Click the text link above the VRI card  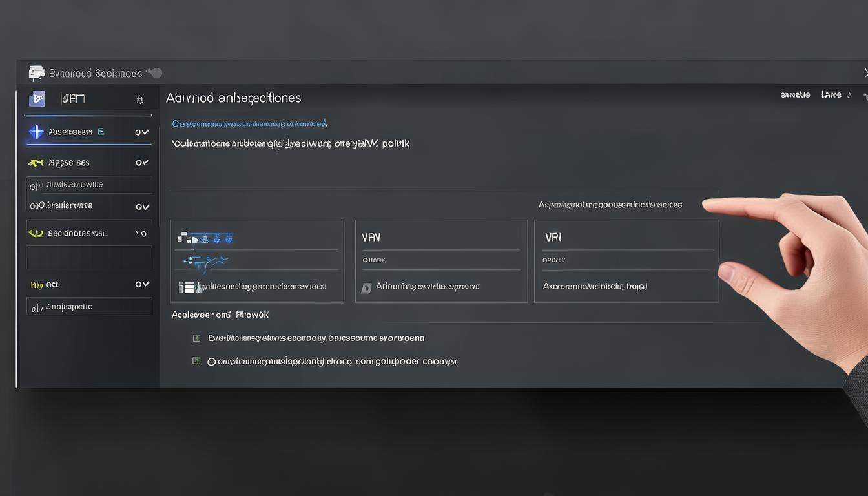(610, 205)
